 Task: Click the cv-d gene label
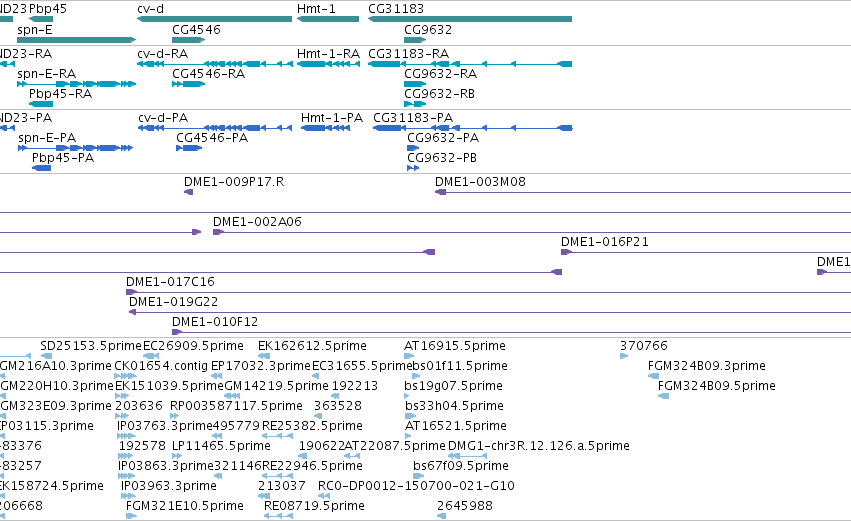(x=150, y=9)
